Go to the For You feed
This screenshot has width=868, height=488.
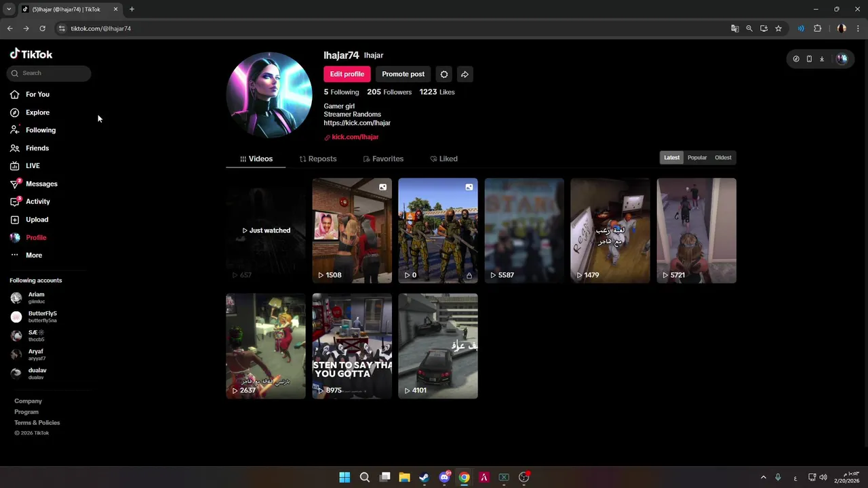(37, 94)
